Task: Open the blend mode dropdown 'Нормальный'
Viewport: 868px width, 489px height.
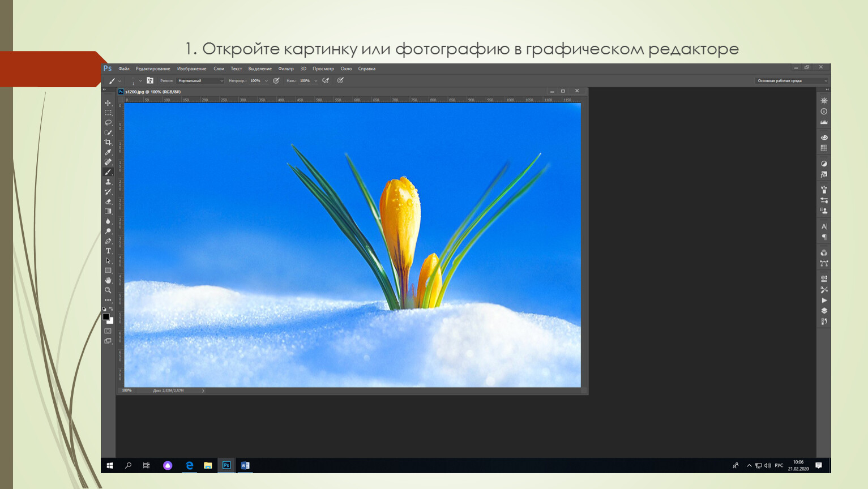Action: tap(200, 80)
